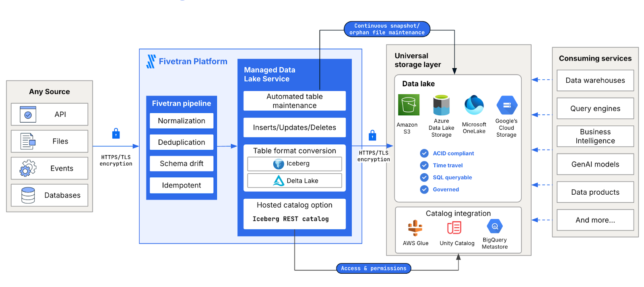
Task: Click the Databases cylinder icon
Action: [x=28, y=195]
